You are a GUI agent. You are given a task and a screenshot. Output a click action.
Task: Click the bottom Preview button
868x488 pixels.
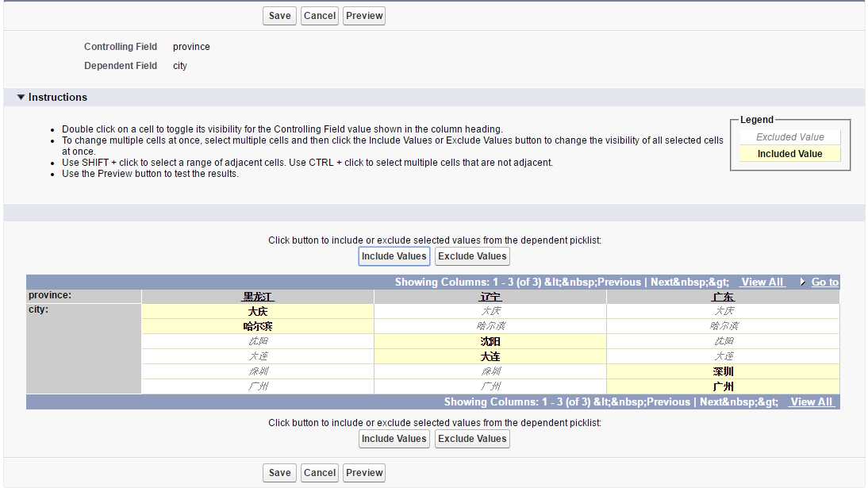point(364,472)
